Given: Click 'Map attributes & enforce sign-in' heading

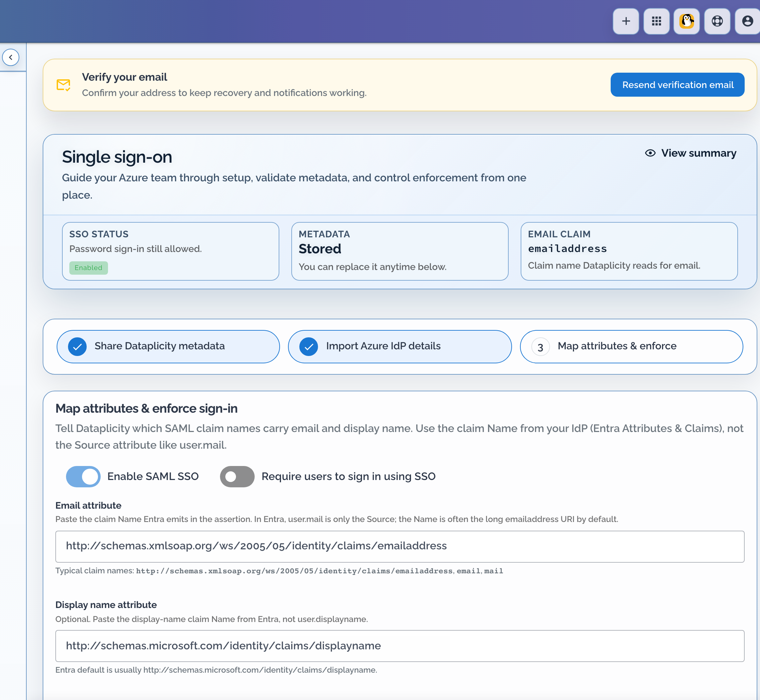Looking at the screenshot, I should [x=146, y=409].
